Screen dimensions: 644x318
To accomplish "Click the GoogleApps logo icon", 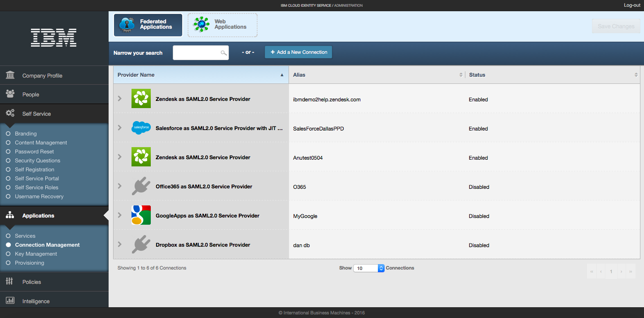I will (x=141, y=215).
